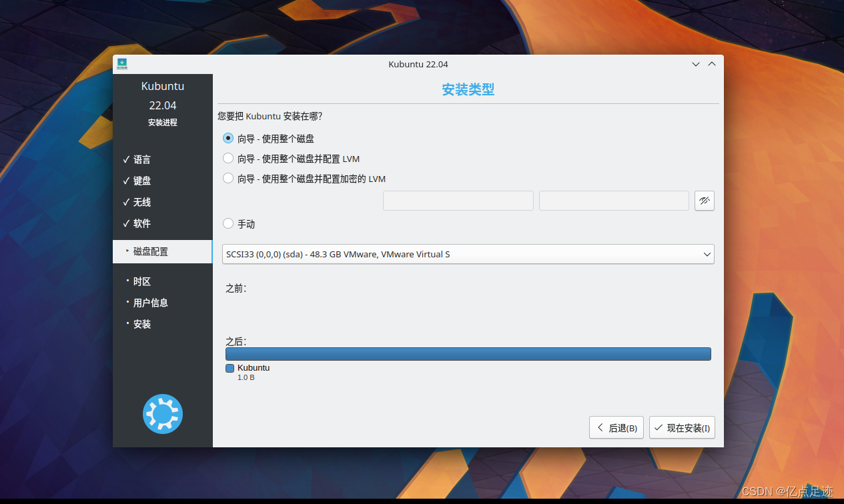The image size is (844, 504).
Task: Click the first encryption password field
Action: click(x=458, y=201)
